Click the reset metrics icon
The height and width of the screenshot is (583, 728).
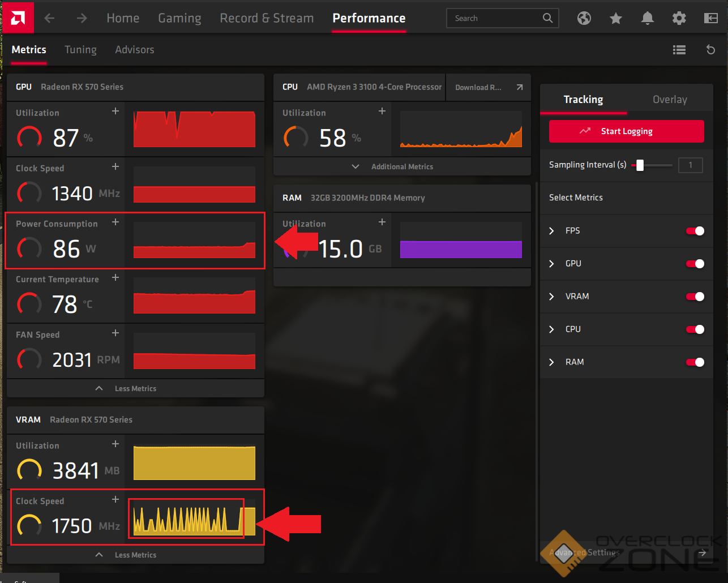tap(711, 50)
